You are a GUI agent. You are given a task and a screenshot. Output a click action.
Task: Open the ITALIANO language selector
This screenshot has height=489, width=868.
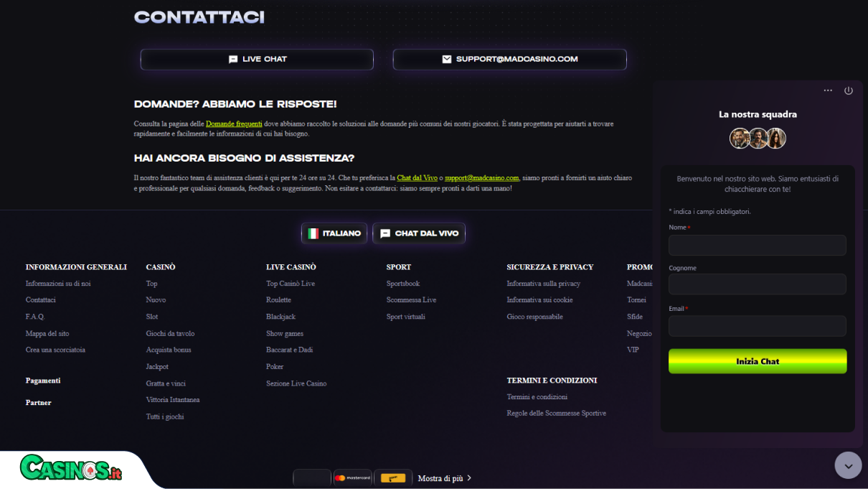[x=334, y=233]
